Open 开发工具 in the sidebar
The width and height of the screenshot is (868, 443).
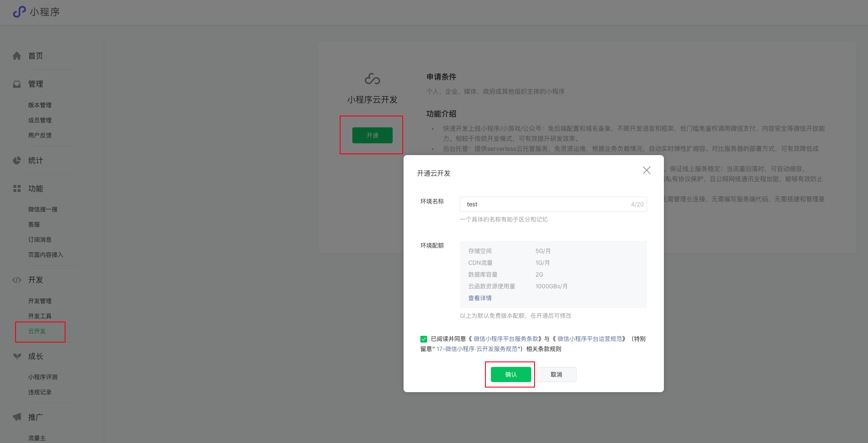pyautogui.click(x=40, y=316)
